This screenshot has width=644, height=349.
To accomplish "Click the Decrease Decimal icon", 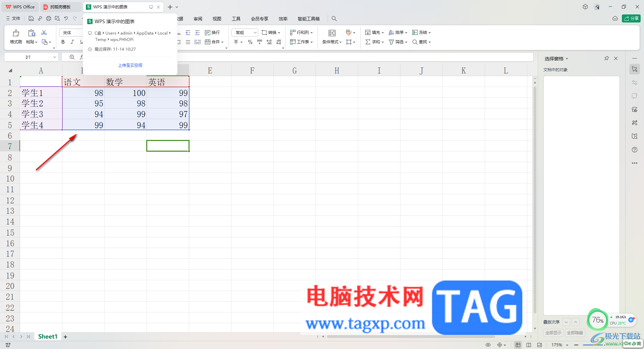I will (x=279, y=42).
